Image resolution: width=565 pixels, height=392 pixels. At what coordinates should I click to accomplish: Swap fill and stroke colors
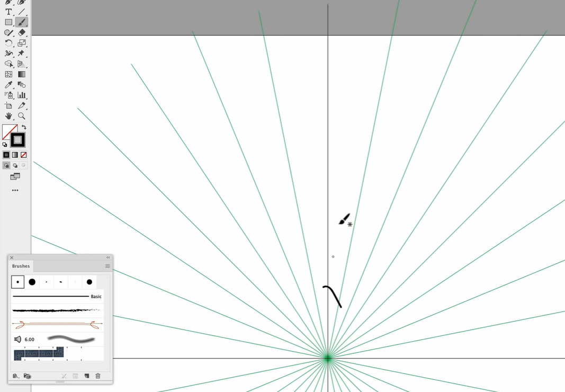(24, 128)
